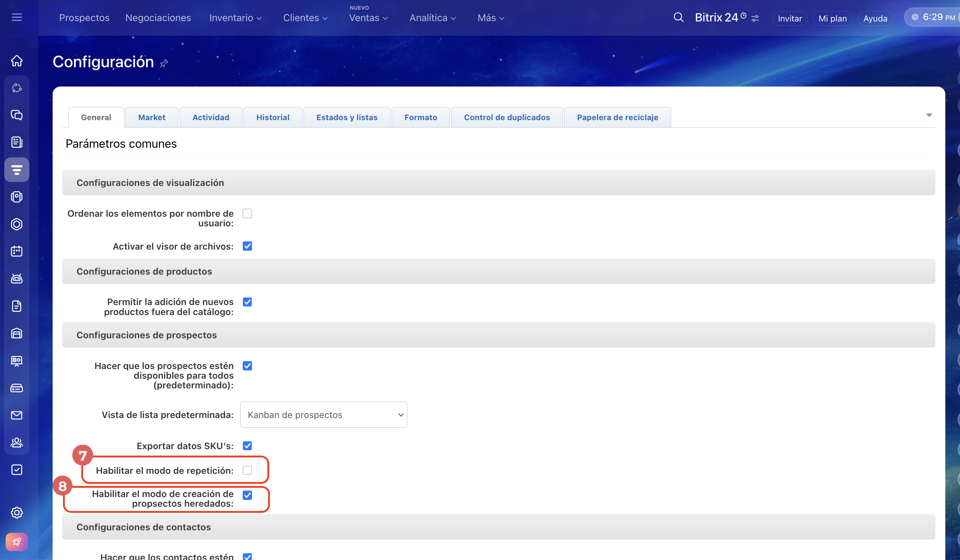Open the Estados y listas tab
This screenshot has height=560, width=960.
coord(346,118)
